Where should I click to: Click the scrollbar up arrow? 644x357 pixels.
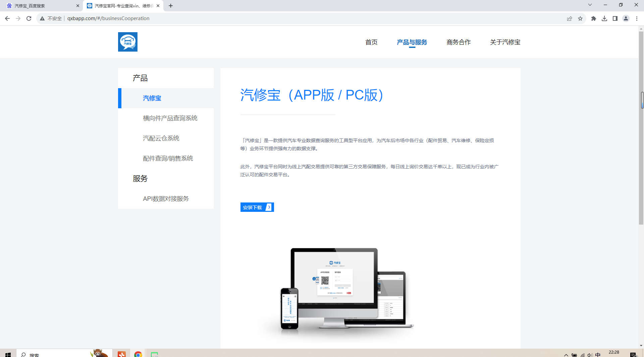pos(641,29)
